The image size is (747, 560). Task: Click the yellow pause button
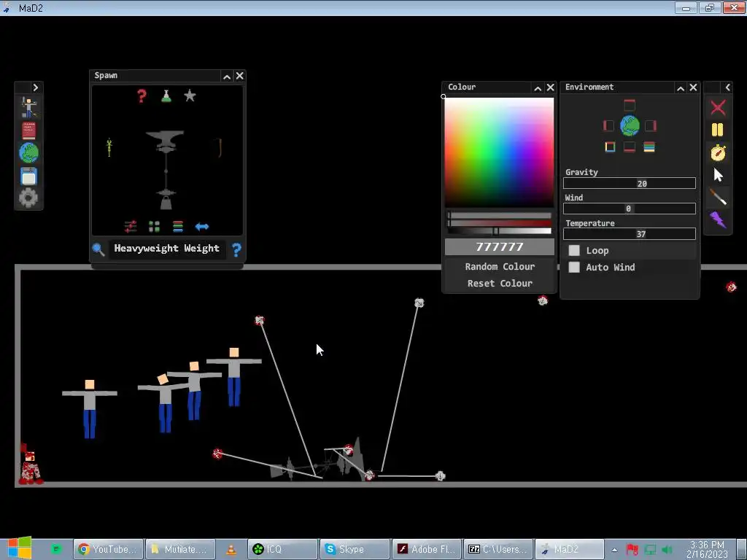(x=718, y=130)
